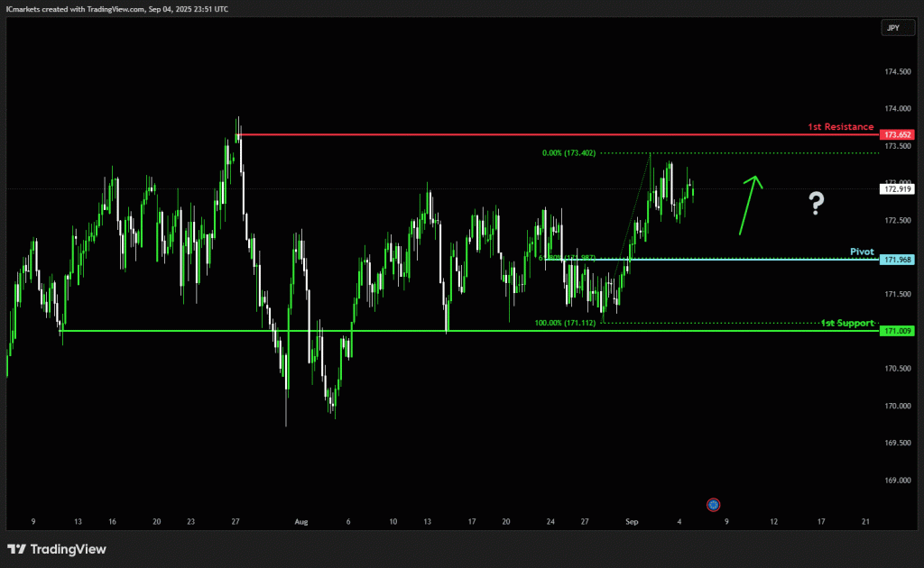924x568 pixels.
Task: Click the TradingView logo
Action: pos(57,549)
